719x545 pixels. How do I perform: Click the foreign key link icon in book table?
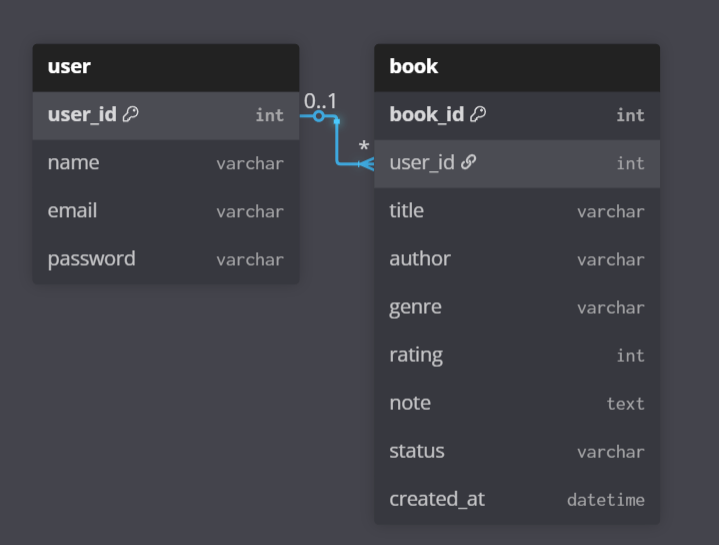pyautogui.click(x=468, y=162)
